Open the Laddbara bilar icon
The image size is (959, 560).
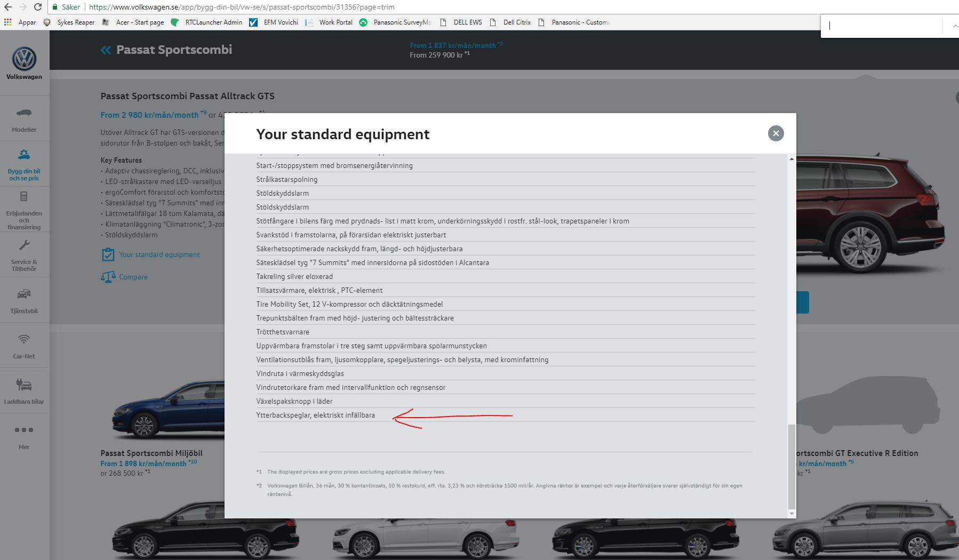(x=24, y=385)
